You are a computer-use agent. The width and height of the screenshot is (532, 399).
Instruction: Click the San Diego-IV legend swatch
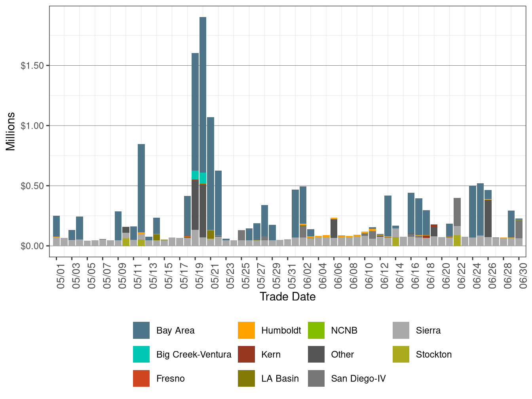pyautogui.click(x=316, y=378)
